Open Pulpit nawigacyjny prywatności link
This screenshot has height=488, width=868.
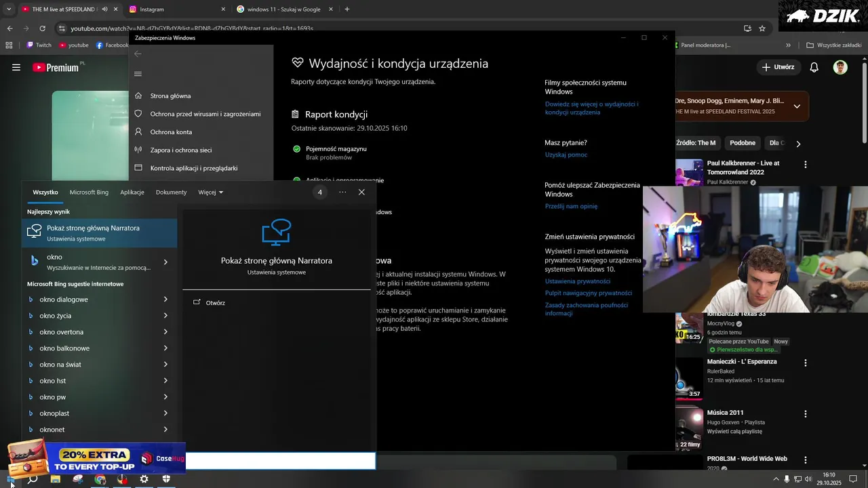click(x=589, y=293)
